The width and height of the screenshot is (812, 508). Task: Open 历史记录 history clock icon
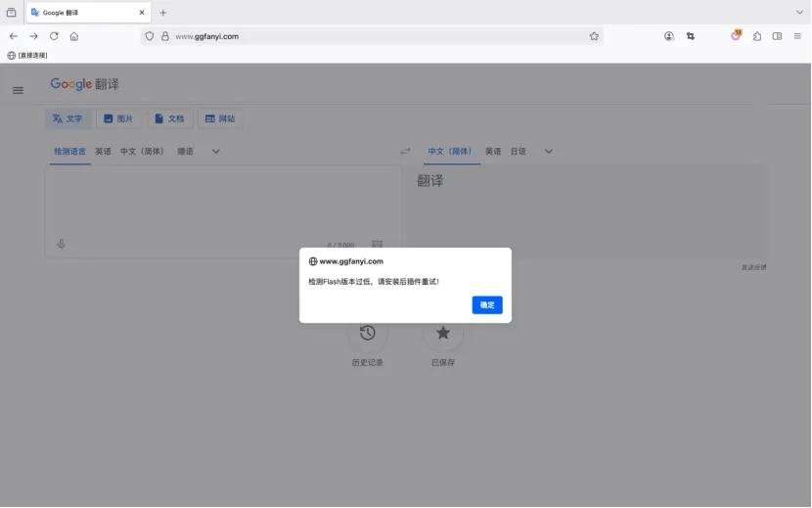(367, 333)
